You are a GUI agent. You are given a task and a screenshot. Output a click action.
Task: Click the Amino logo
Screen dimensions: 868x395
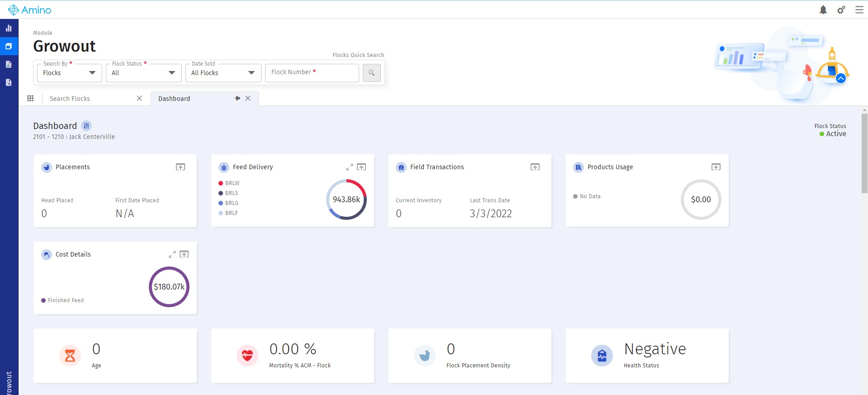click(x=30, y=10)
